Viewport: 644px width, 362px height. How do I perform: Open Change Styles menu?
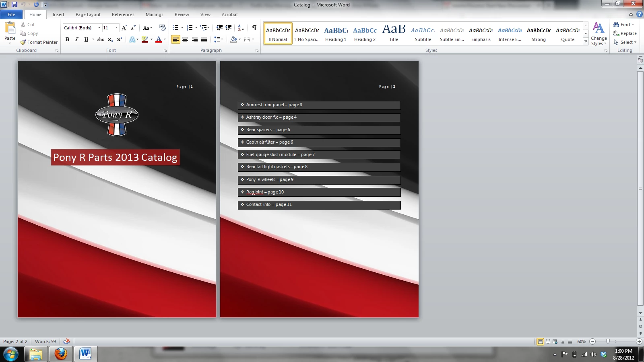599,34
